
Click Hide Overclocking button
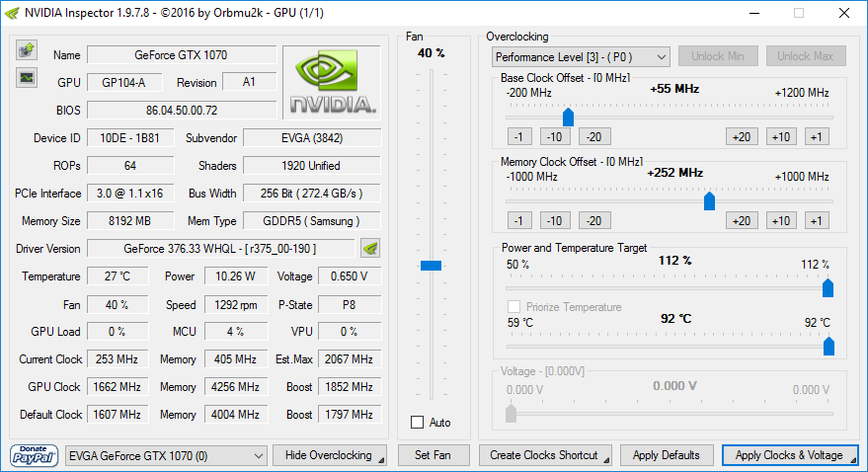(x=330, y=455)
